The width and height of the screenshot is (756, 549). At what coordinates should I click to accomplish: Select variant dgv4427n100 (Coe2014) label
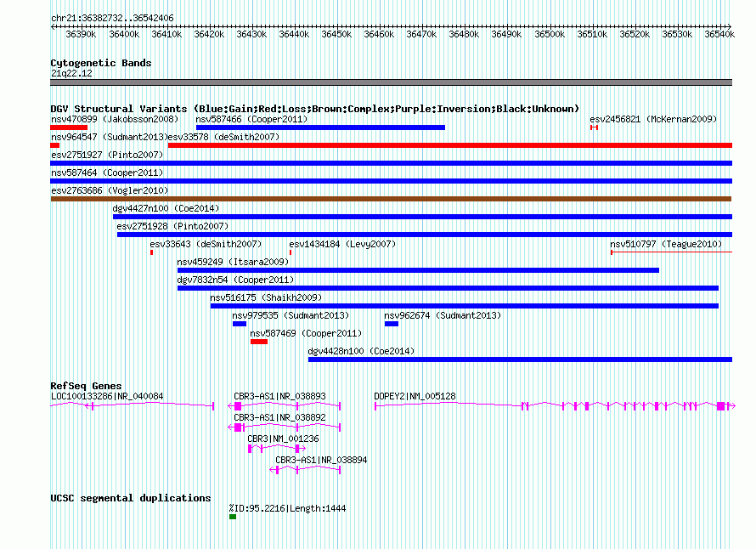pyautogui.click(x=166, y=208)
